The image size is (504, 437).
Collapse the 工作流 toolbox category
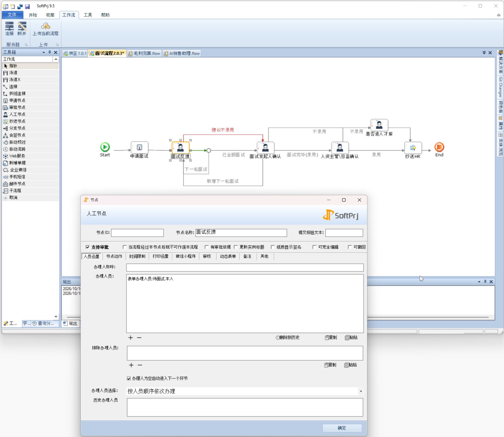[56, 59]
